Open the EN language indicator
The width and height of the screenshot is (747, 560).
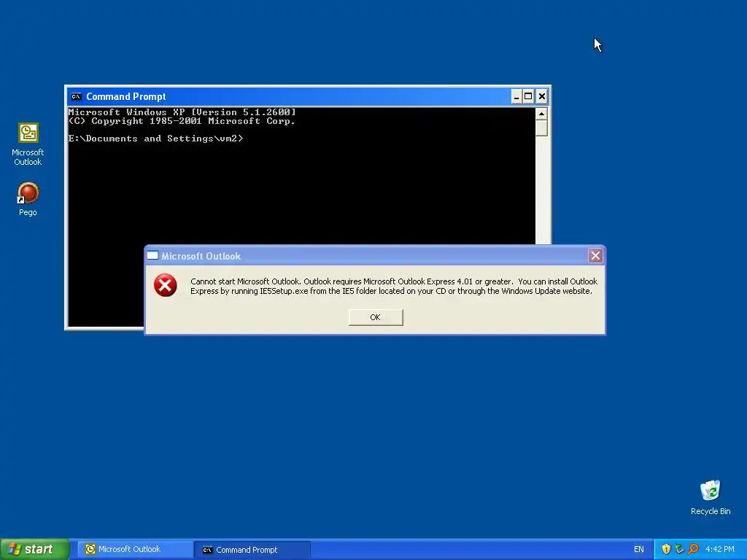638,549
